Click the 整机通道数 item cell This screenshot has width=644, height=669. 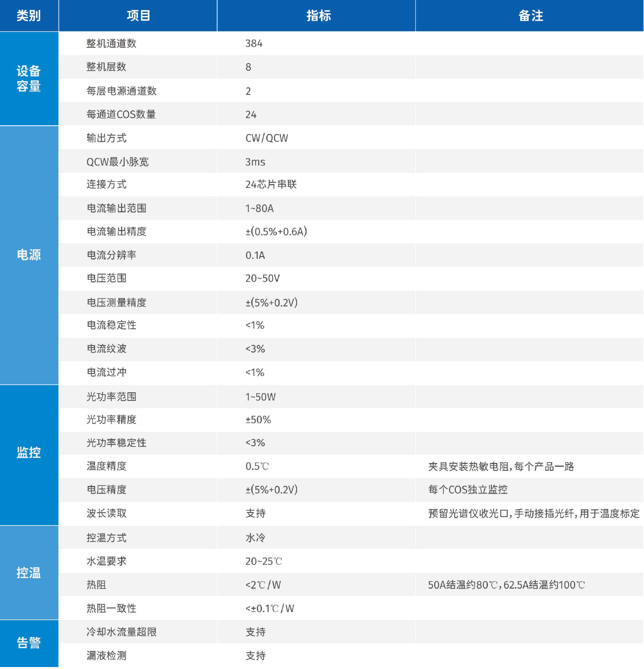click(111, 43)
